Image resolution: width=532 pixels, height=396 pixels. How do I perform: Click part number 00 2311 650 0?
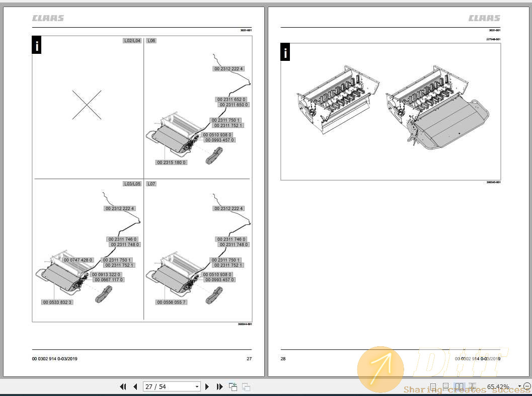pyautogui.click(x=234, y=105)
